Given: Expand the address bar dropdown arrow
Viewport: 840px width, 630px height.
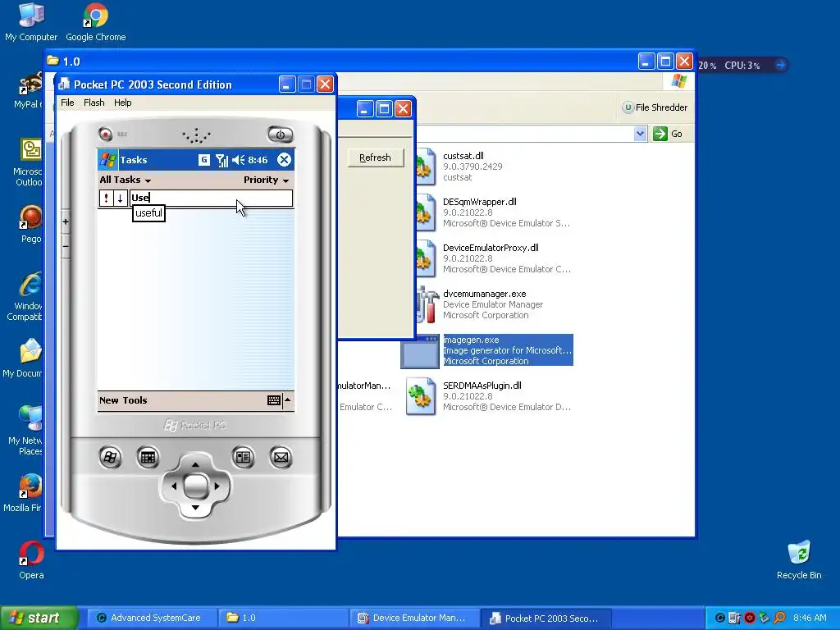Looking at the screenshot, I should [x=640, y=134].
